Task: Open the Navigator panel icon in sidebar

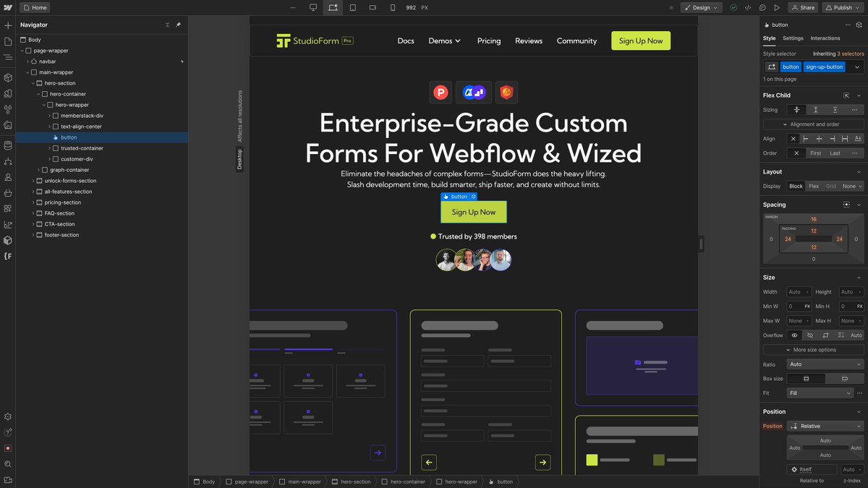Action: click(x=8, y=57)
